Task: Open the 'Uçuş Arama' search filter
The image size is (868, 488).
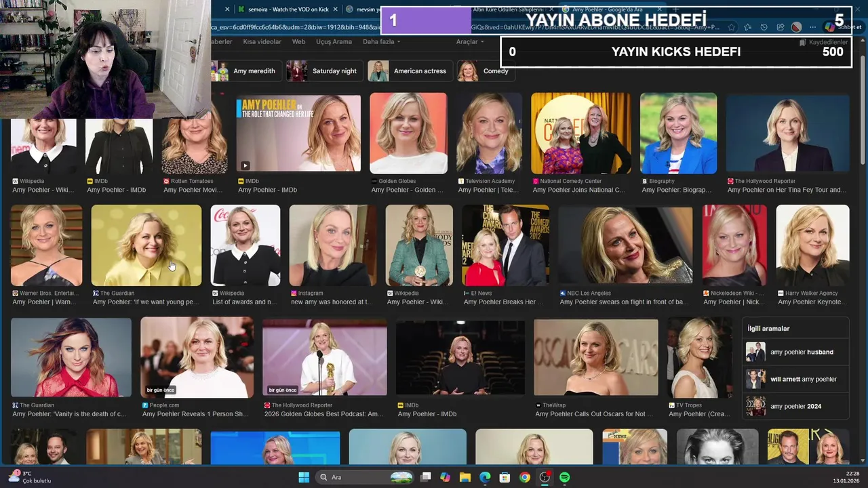Action: pos(334,42)
